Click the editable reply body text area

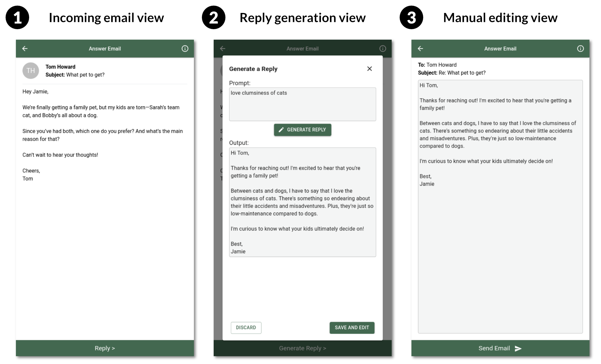tap(500, 240)
